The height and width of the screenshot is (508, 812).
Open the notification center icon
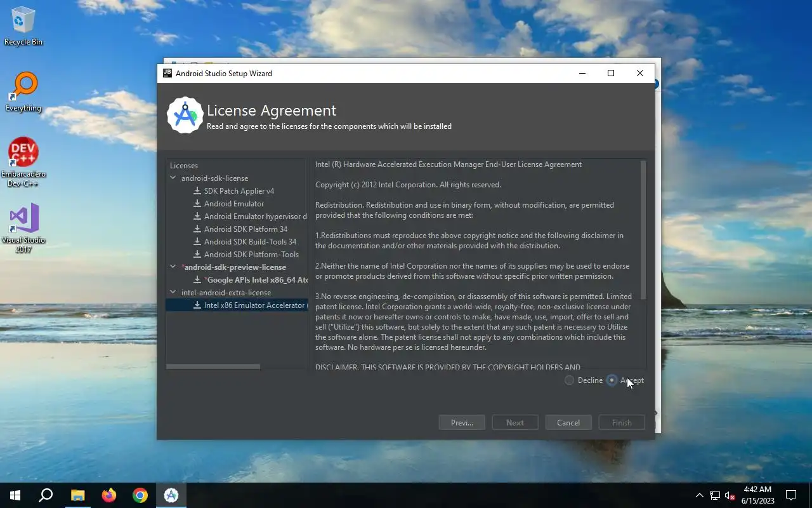pyautogui.click(x=791, y=495)
